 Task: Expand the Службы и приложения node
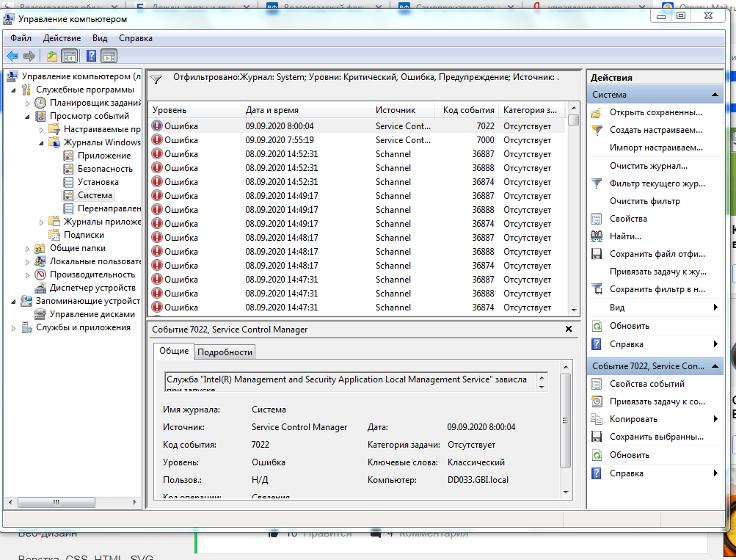click(x=15, y=328)
